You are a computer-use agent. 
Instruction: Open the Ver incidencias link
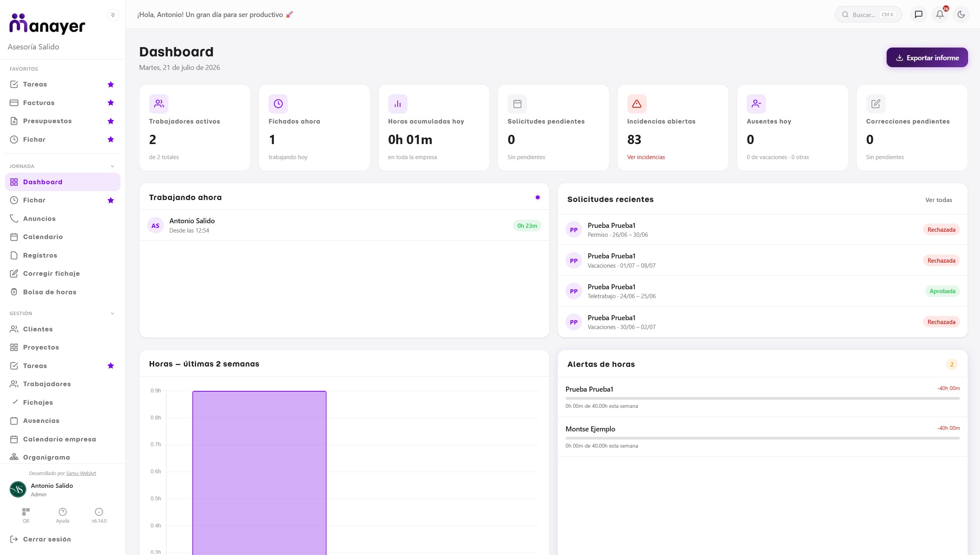pos(646,157)
